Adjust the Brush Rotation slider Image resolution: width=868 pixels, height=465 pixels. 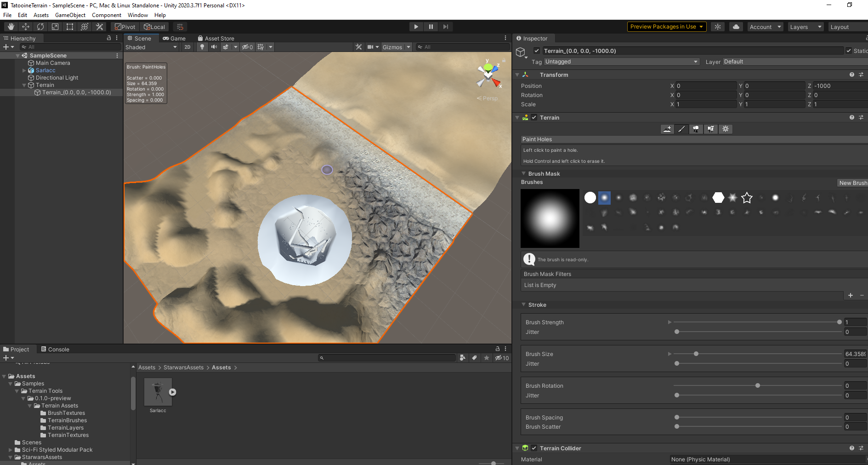click(758, 385)
